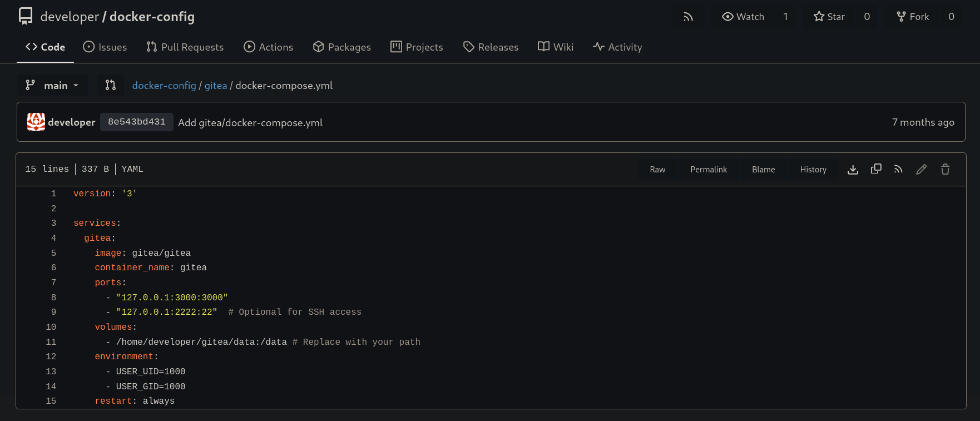The width and height of the screenshot is (980, 421).
Task: Open the Blame view
Action: [x=764, y=170]
